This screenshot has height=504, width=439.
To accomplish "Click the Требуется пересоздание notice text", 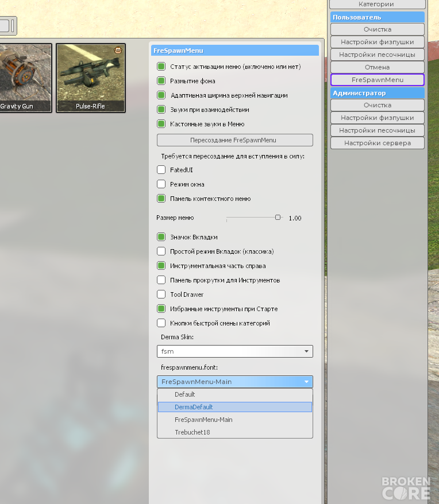I will click(x=233, y=157).
